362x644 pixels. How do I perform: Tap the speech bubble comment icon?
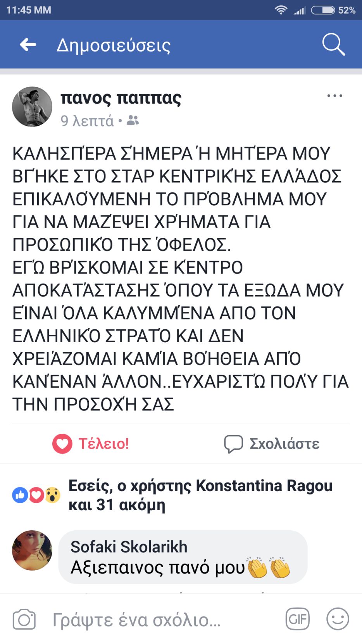[233, 444]
